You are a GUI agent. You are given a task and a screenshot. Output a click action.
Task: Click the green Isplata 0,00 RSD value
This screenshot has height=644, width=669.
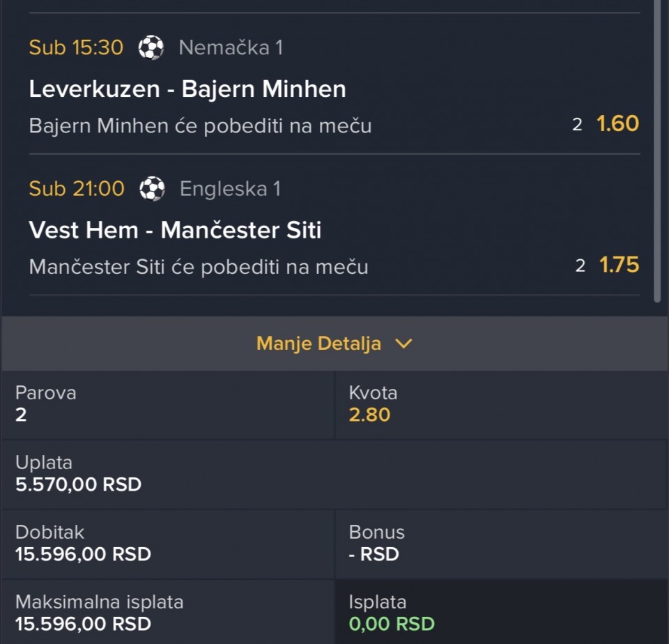[392, 624]
